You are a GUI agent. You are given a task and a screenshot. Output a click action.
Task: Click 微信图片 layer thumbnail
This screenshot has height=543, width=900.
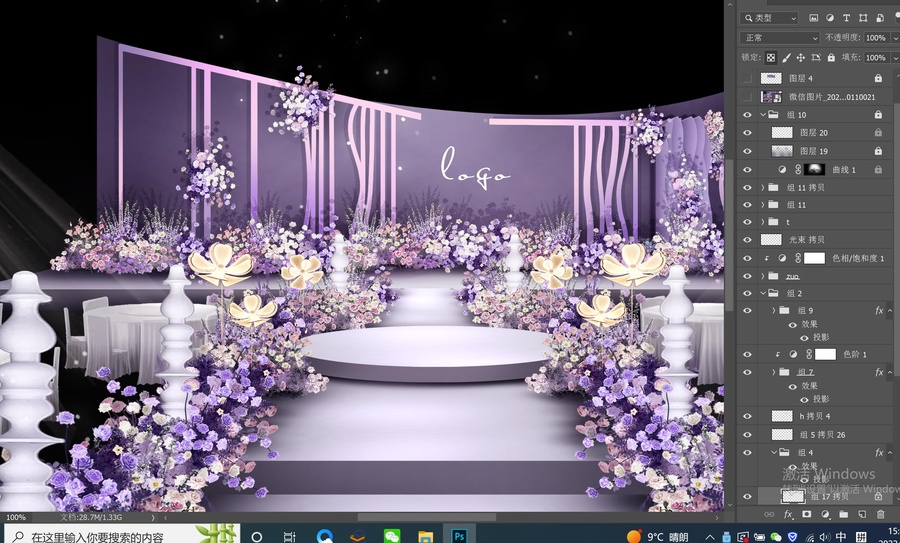pyautogui.click(x=771, y=96)
